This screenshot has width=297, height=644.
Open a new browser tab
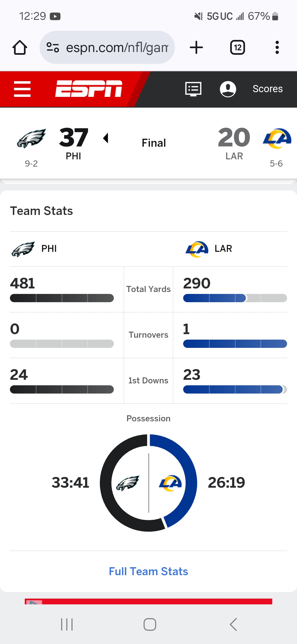click(x=196, y=48)
